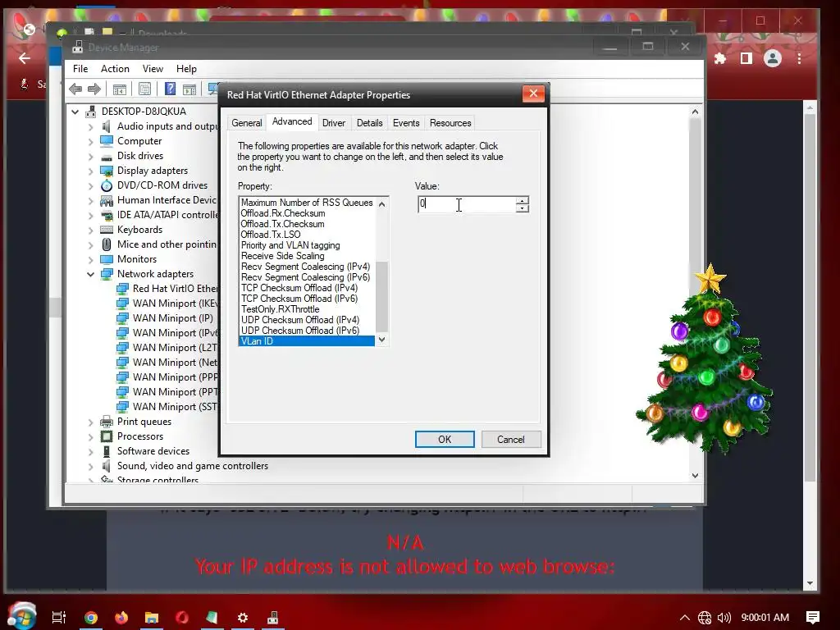Switch to the Events tab
The image size is (840, 630).
tap(406, 123)
